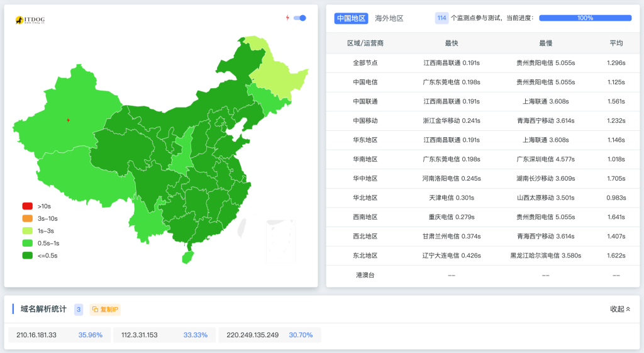Screen dimensions: 644x353
Task: Click the 复制IP button
Action: [x=105, y=310]
